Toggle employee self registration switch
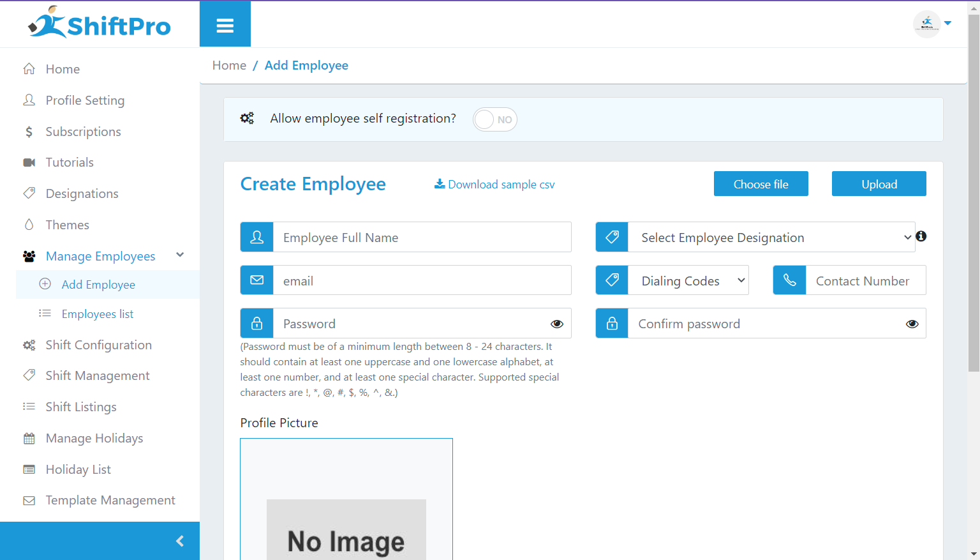980x560 pixels. (x=494, y=119)
